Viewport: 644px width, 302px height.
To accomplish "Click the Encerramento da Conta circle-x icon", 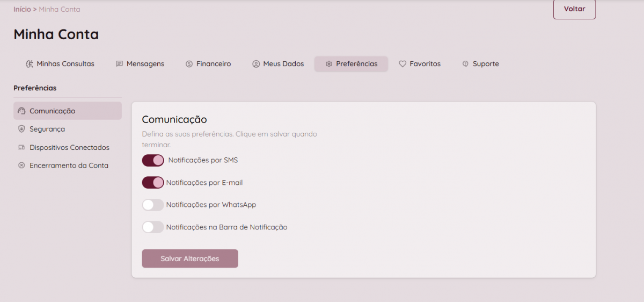I will click(x=21, y=166).
